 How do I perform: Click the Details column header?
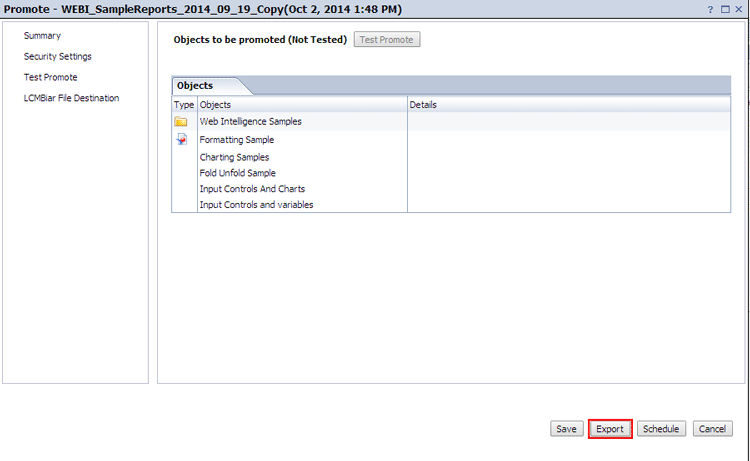pos(423,105)
